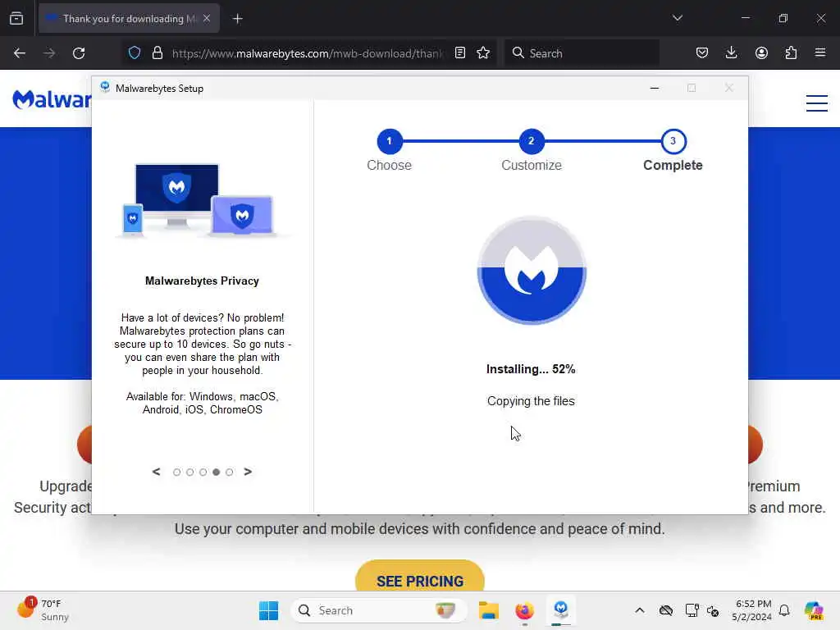Show next slide in setup carousel
Viewport: 840px width, 630px height.
coord(248,472)
